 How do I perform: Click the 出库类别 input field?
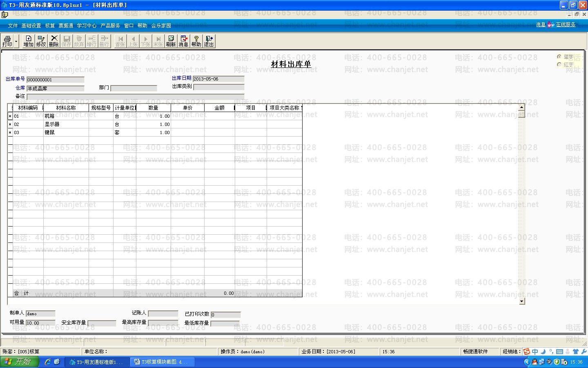pos(219,87)
